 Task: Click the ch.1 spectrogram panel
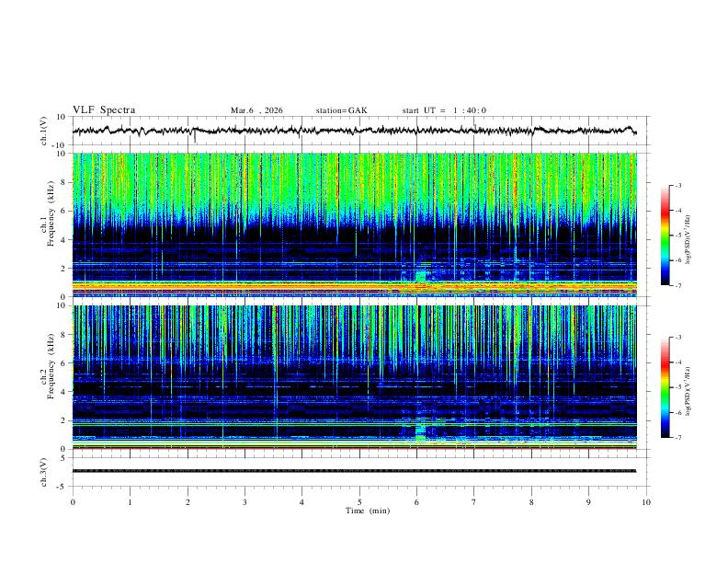[355, 224]
